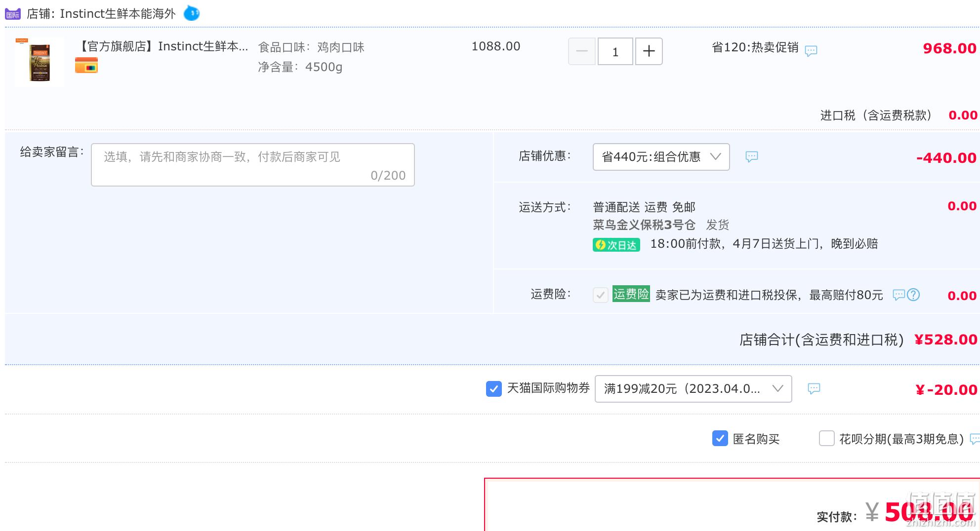Click the credit card icon under product title

click(x=86, y=65)
